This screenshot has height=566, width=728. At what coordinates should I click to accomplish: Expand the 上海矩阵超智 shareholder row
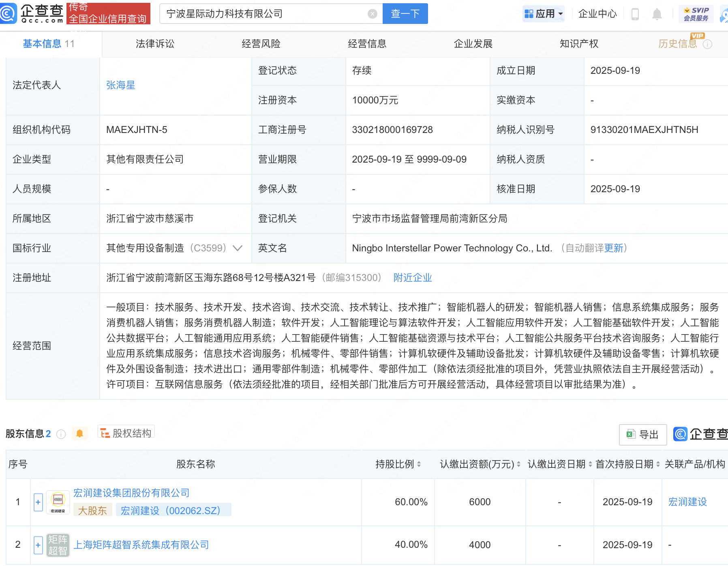click(38, 545)
